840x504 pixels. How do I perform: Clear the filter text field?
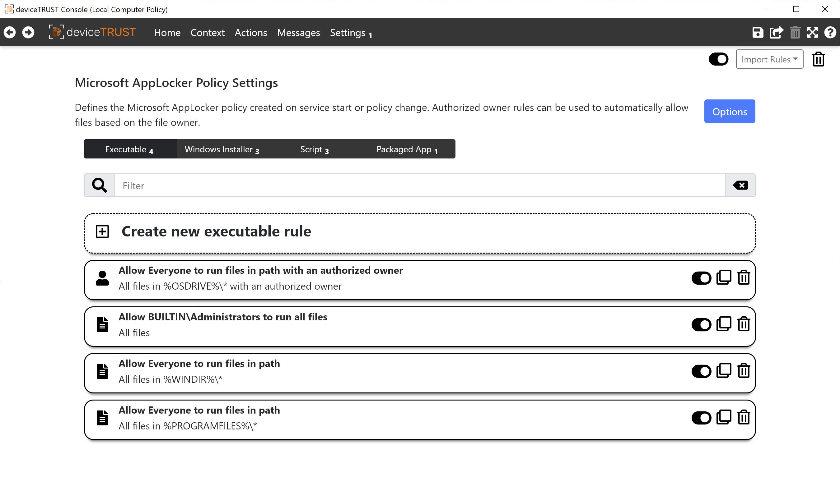740,185
